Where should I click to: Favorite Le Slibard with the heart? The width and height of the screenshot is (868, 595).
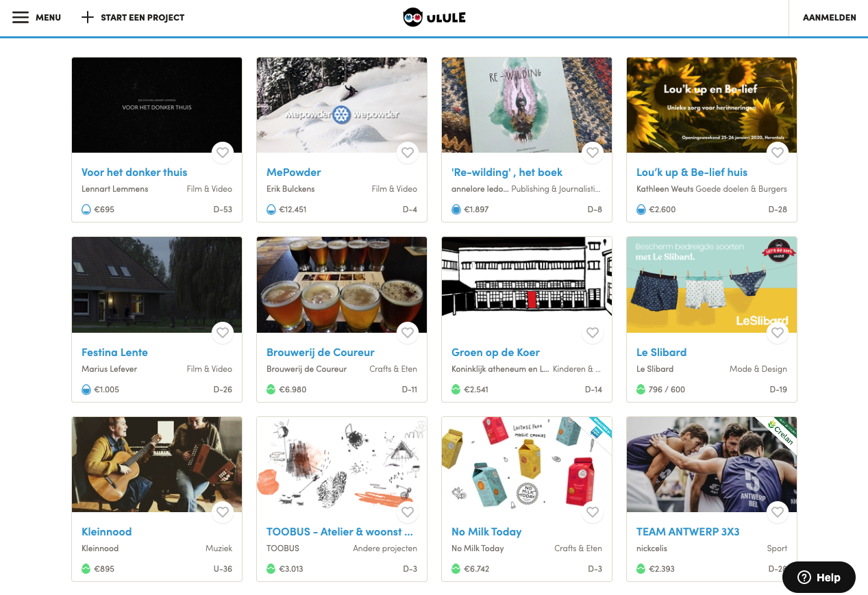(778, 333)
